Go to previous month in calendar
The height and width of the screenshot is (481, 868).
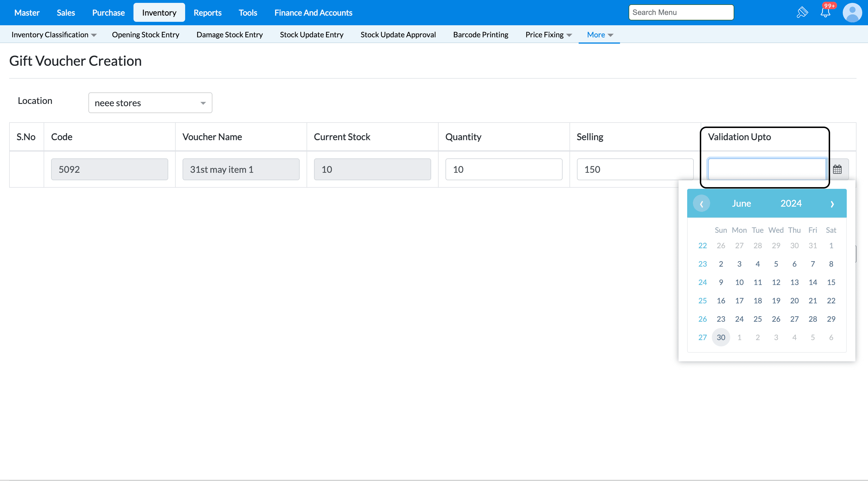pyautogui.click(x=701, y=203)
